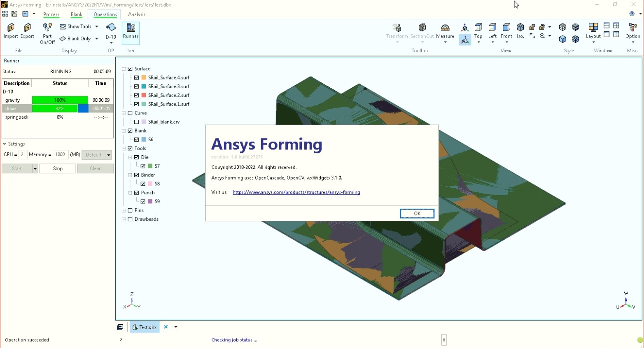This screenshot has width=644, height=348.
Task: Click the D-10 operation icon
Action: (111, 27)
